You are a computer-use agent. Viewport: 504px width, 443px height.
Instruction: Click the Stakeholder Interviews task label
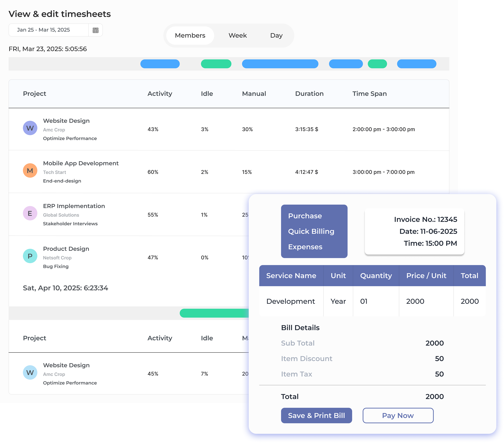[x=70, y=224]
